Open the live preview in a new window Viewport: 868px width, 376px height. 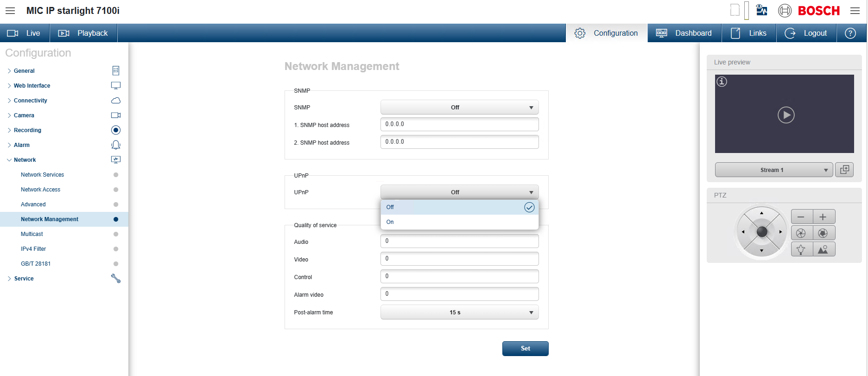pyautogui.click(x=844, y=170)
